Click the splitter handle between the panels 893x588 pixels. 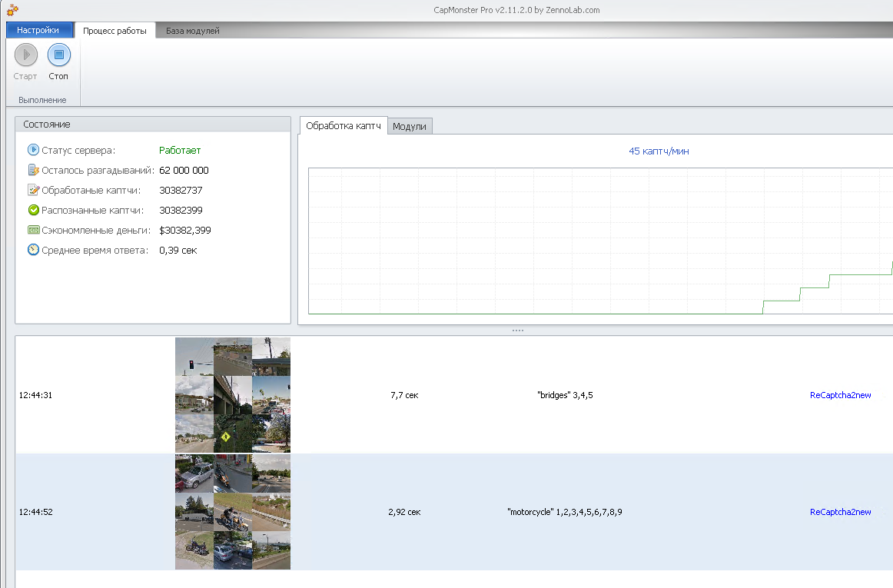click(x=517, y=331)
